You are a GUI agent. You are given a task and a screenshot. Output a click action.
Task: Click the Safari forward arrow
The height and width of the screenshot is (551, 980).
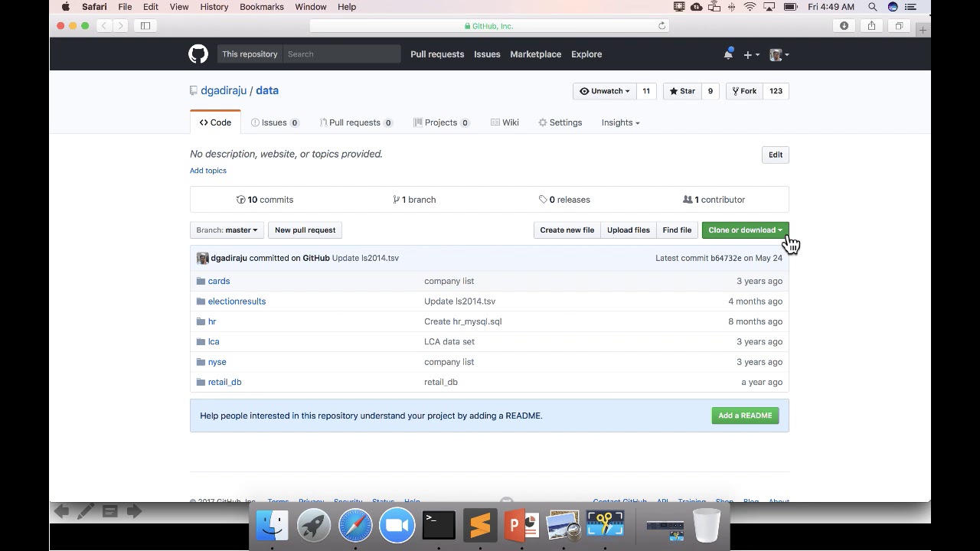click(x=121, y=26)
